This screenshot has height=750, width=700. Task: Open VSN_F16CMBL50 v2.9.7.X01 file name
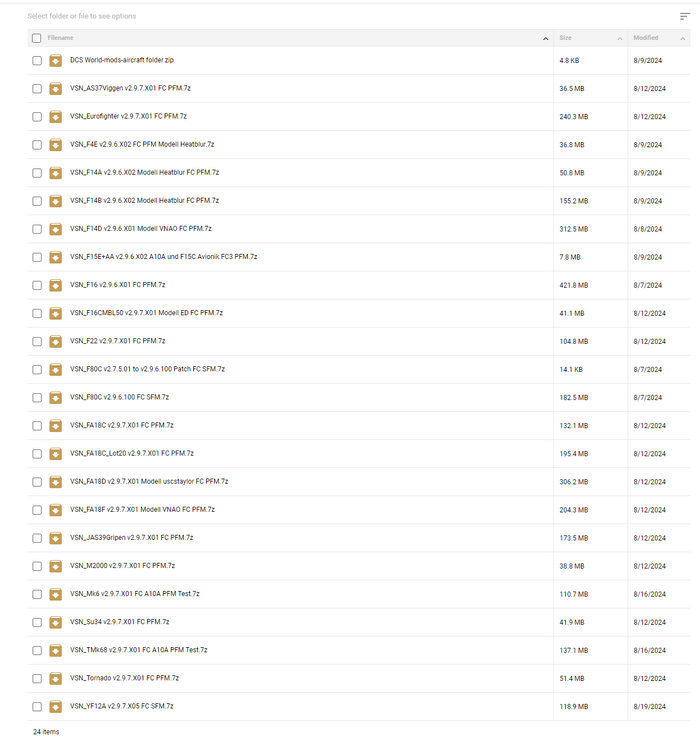tap(146, 313)
